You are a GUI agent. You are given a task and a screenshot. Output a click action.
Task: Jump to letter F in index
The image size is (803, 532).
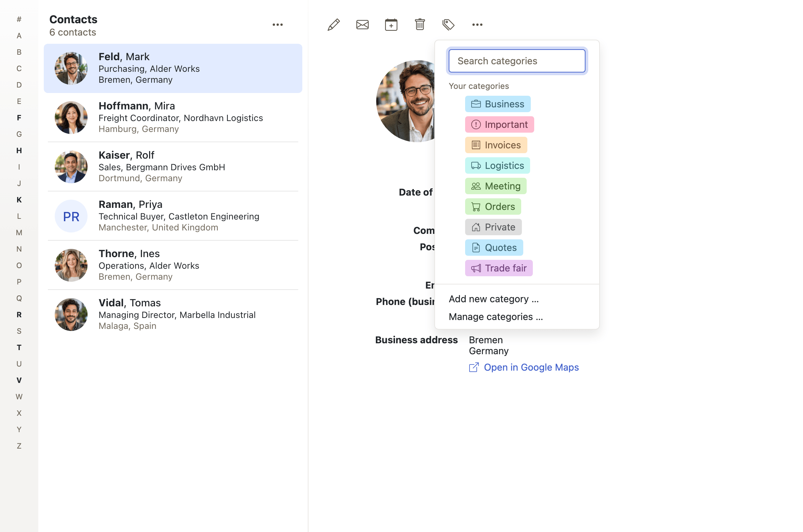19,118
